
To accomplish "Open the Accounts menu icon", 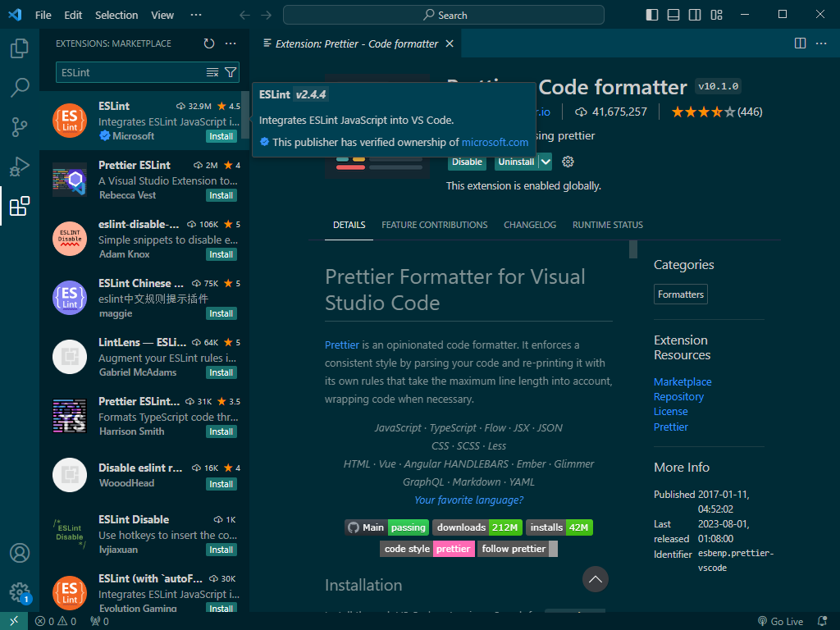I will 20,553.
